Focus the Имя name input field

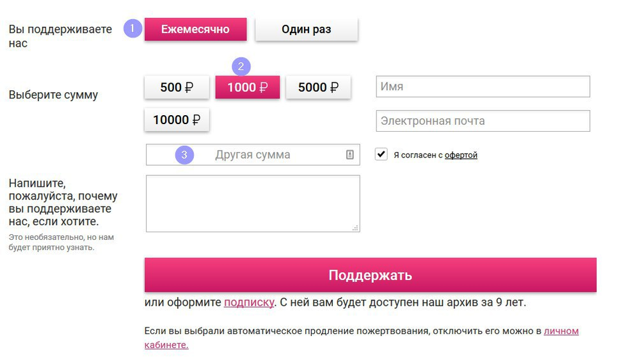click(483, 87)
